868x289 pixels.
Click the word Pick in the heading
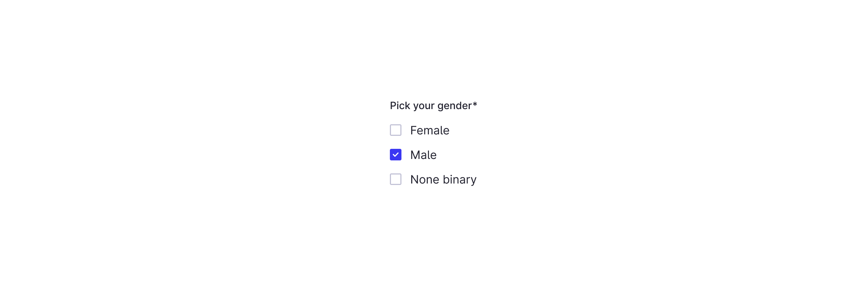tap(400, 105)
